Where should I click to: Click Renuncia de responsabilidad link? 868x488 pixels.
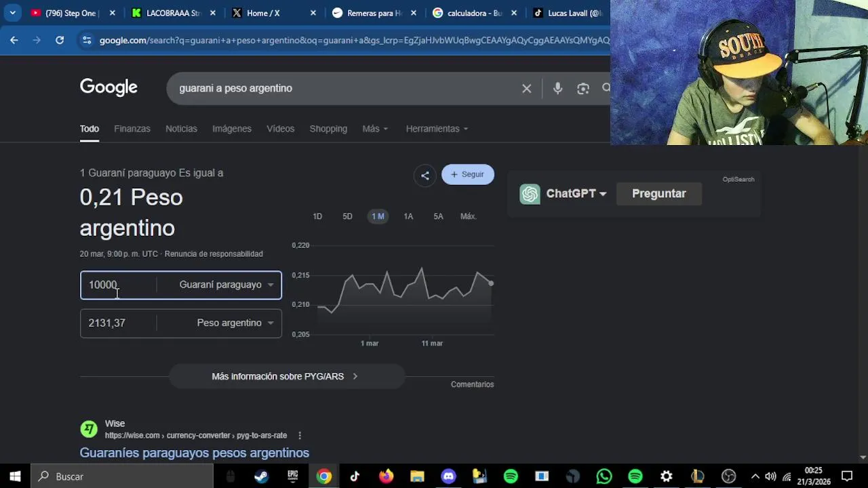(x=214, y=254)
